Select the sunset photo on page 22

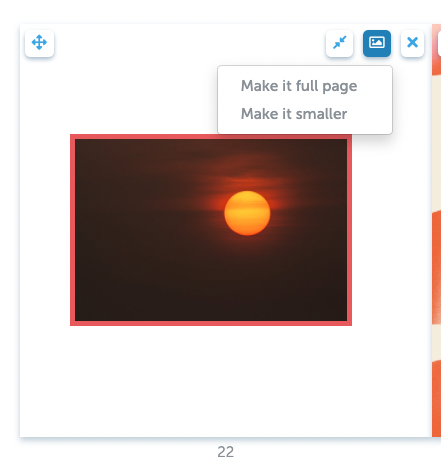point(211,230)
